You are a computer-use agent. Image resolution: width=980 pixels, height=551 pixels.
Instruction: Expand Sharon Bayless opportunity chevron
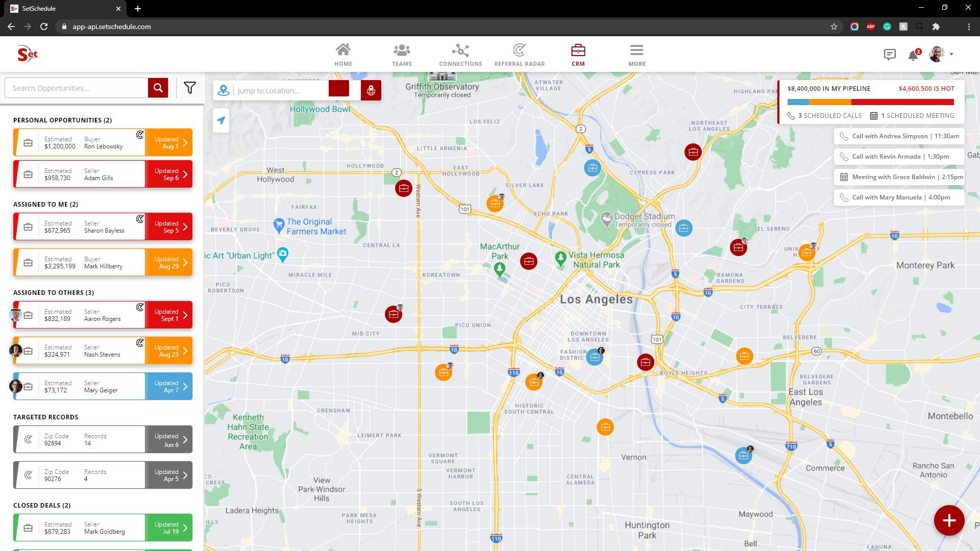pyautogui.click(x=185, y=227)
